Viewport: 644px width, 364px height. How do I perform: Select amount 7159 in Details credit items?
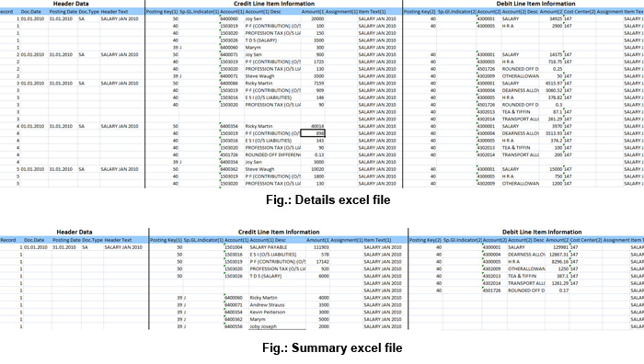[318, 84]
